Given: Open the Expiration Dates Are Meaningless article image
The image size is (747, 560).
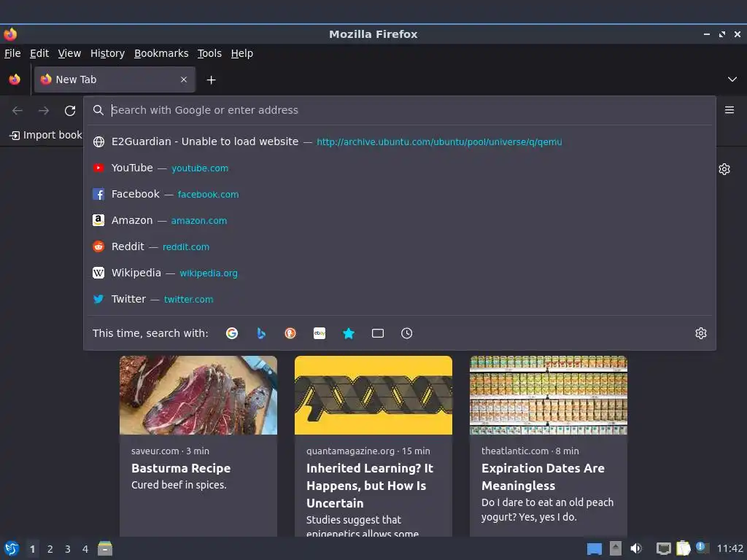Looking at the screenshot, I should pyautogui.click(x=549, y=395).
